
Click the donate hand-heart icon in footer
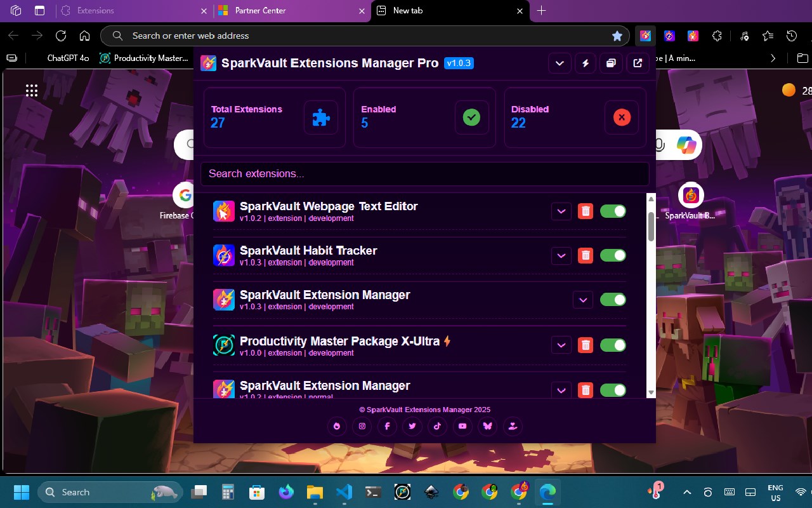[x=513, y=426]
